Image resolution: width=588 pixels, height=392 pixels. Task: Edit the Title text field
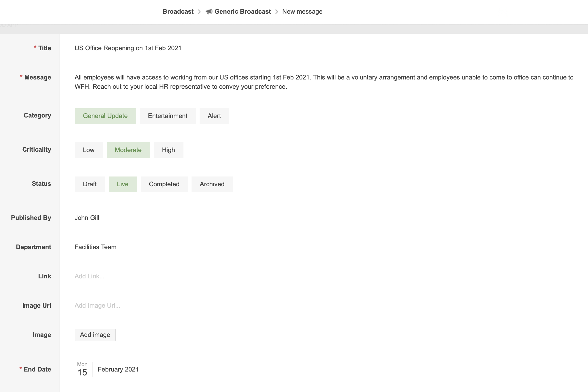pyautogui.click(x=128, y=48)
